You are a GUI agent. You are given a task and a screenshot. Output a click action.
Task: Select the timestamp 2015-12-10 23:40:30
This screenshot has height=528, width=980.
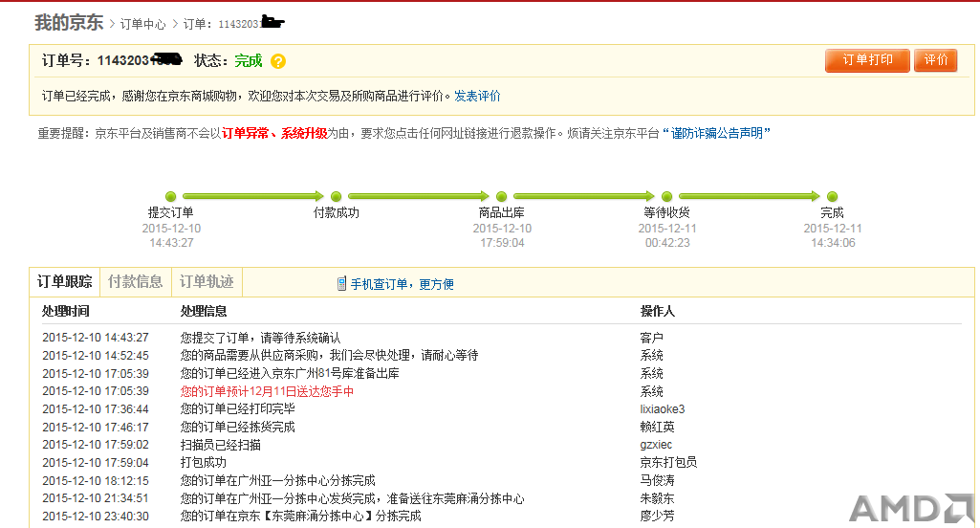(x=96, y=517)
